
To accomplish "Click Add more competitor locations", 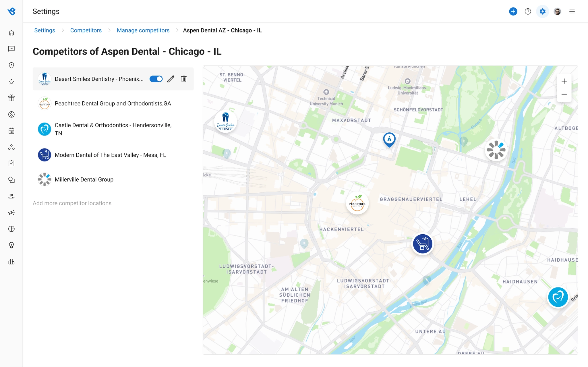I will 72,203.
